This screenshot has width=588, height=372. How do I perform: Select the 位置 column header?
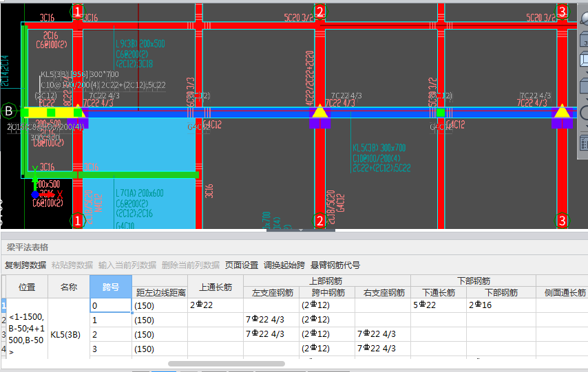tap(27, 287)
